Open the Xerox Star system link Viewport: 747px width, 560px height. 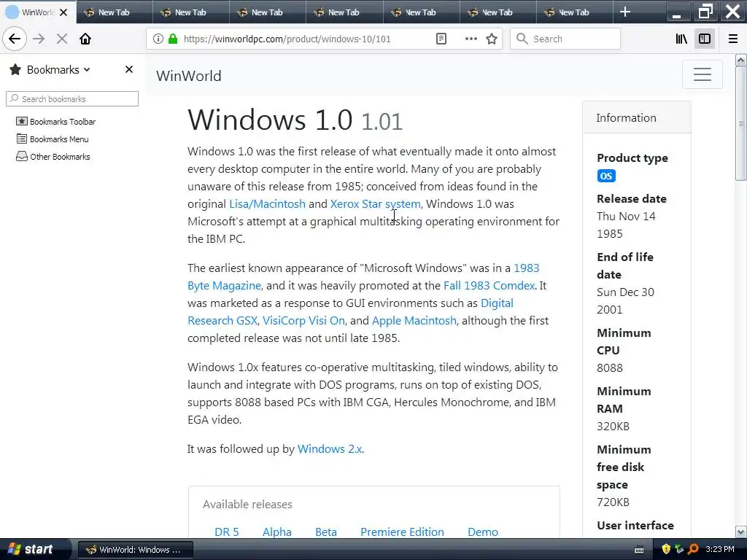point(376,204)
